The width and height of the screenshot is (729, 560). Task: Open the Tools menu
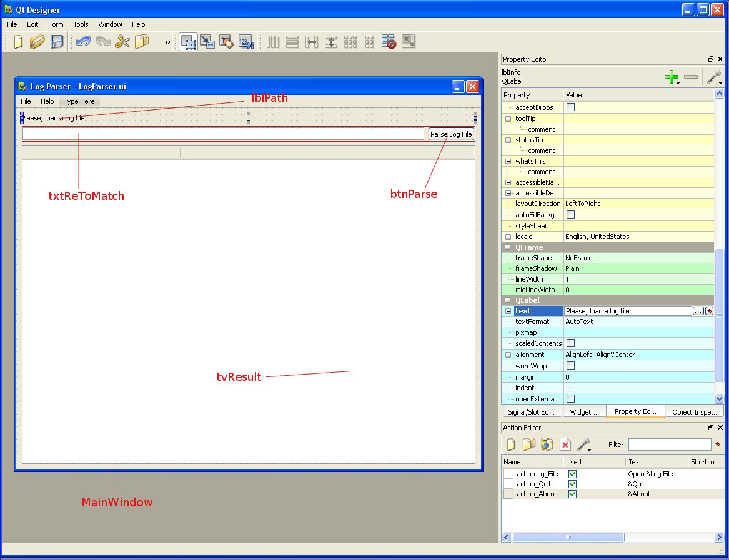click(x=81, y=24)
